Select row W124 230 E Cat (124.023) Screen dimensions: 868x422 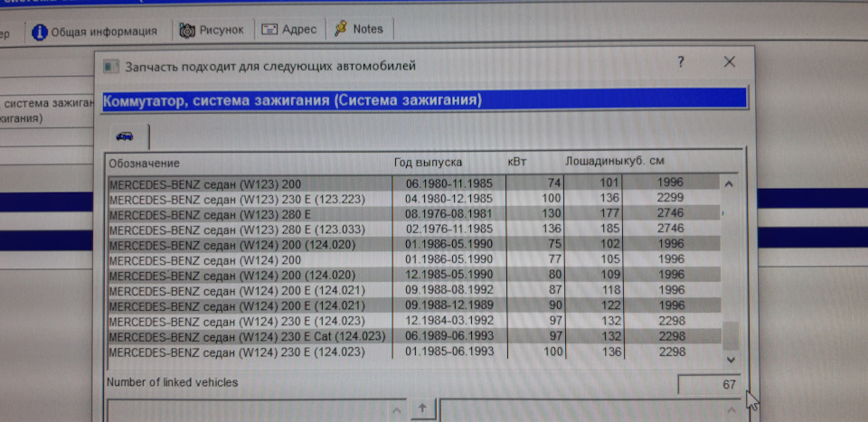tap(414, 336)
